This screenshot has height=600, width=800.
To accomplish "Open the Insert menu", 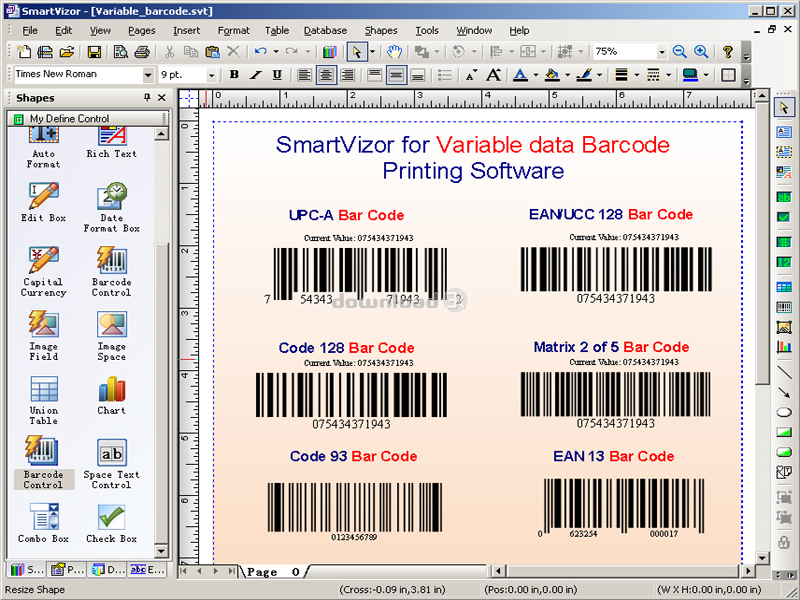I will [x=186, y=31].
